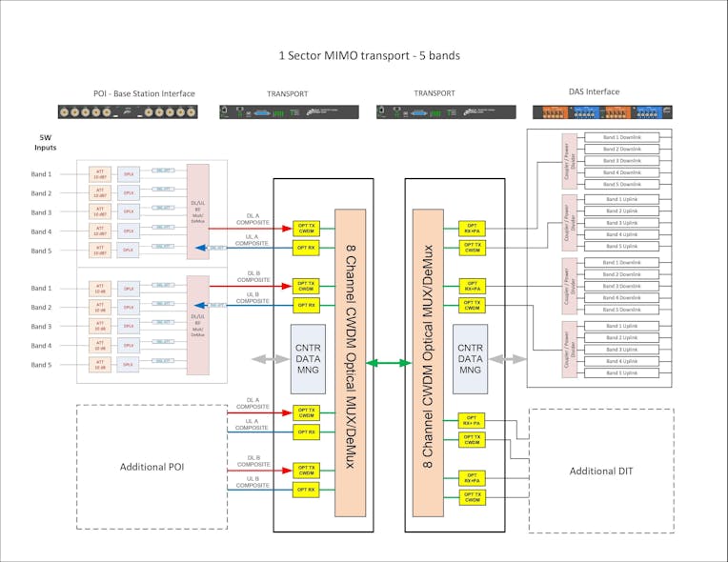Click the right CNTR DATA MNG block
The width and height of the screenshot is (728, 562).
471,360
